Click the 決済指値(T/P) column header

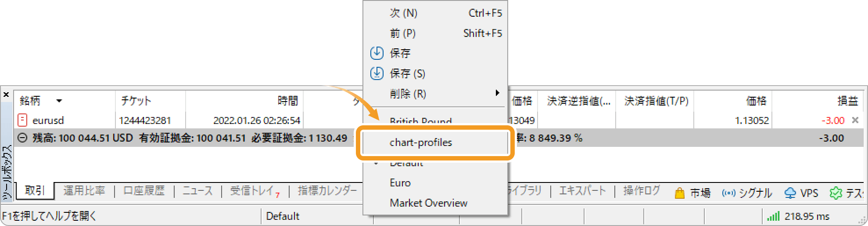[656, 101]
